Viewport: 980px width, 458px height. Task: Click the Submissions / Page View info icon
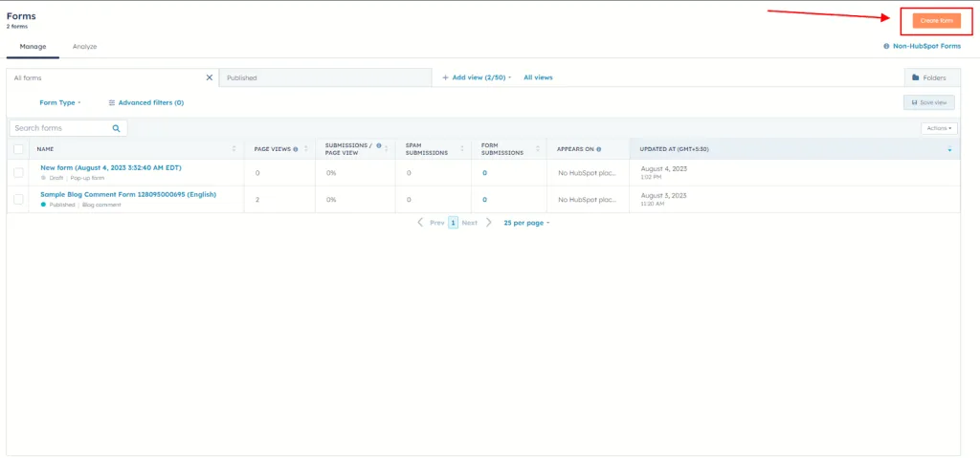(379, 145)
